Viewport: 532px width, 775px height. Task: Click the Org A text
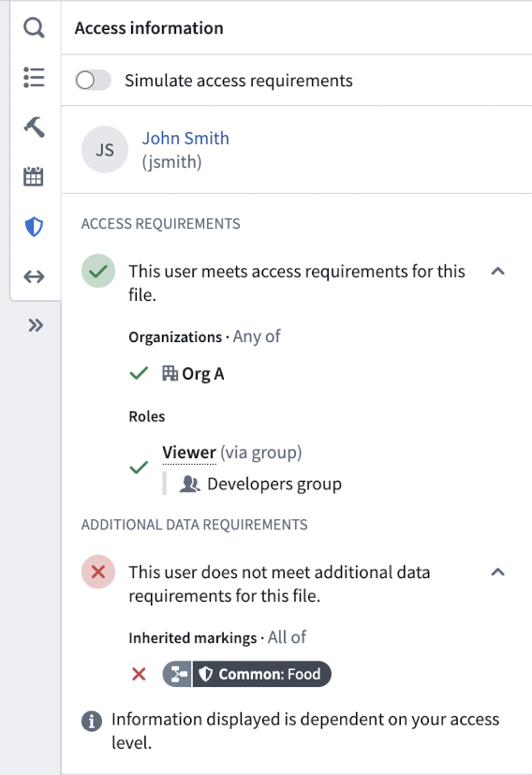coord(203,374)
